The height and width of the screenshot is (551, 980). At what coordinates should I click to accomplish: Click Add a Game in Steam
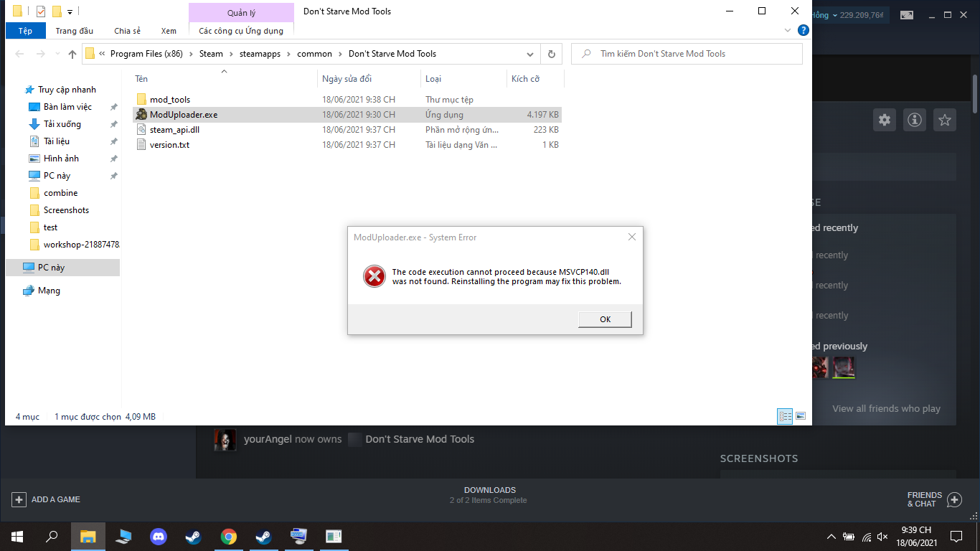coord(47,499)
